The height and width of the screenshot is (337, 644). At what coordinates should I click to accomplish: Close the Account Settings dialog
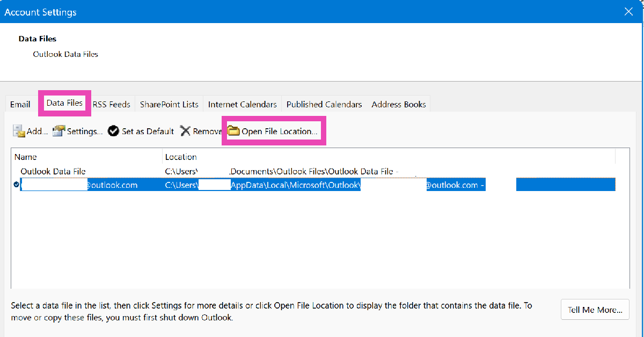click(x=628, y=11)
